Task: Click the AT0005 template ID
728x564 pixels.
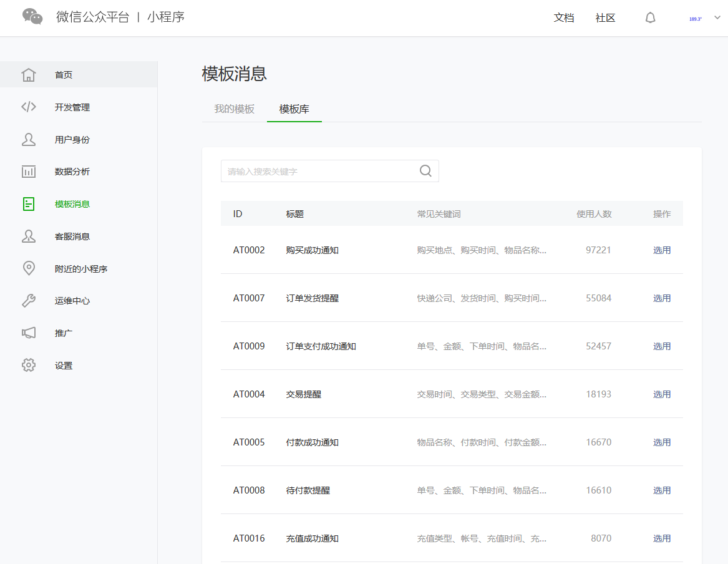Action: (249, 442)
